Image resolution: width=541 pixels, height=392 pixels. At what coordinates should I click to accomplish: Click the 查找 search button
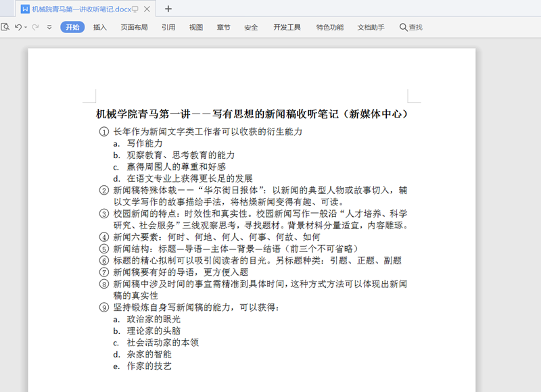coord(410,27)
